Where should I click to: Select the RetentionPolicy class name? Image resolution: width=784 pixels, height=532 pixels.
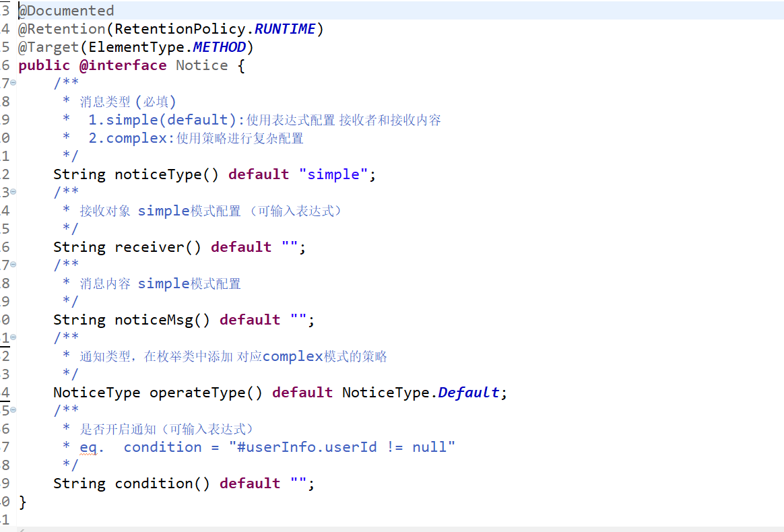pos(180,29)
